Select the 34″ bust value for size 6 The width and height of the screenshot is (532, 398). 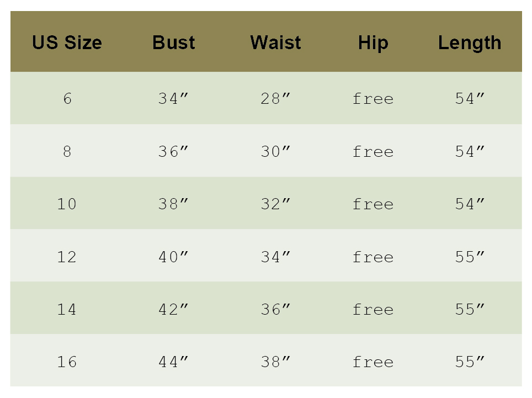point(173,99)
